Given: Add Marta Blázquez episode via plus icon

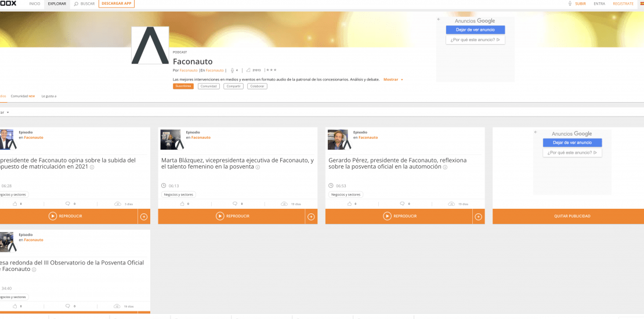Looking at the screenshot, I should point(311,217).
